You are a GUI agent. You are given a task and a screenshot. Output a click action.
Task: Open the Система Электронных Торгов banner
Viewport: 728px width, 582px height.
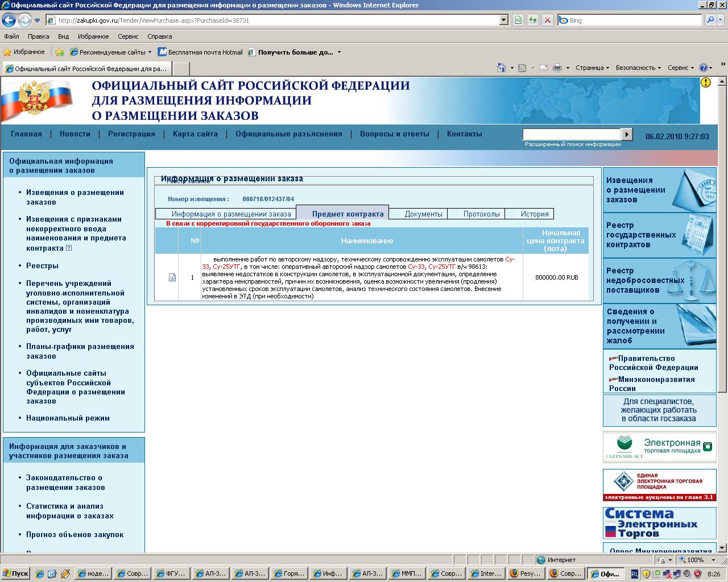pyautogui.click(x=659, y=523)
